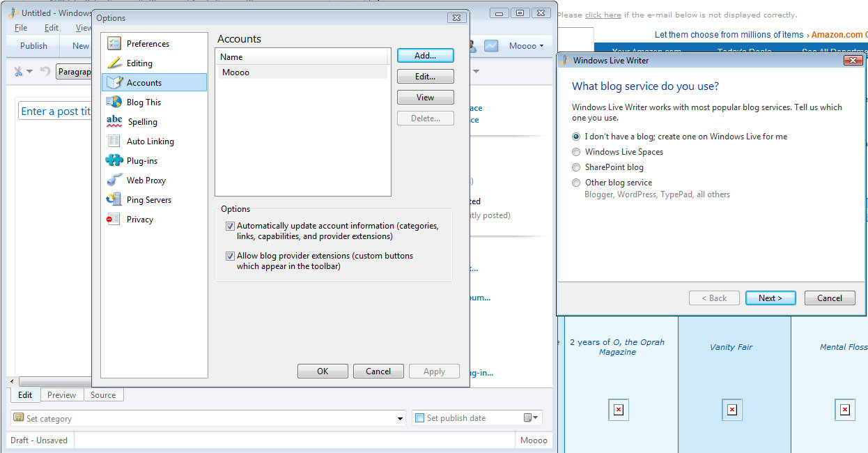Screen dimensions: 868x453
Task: Select the Windows Live Spaces option
Action: pyautogui.click(x=576, y=152)
